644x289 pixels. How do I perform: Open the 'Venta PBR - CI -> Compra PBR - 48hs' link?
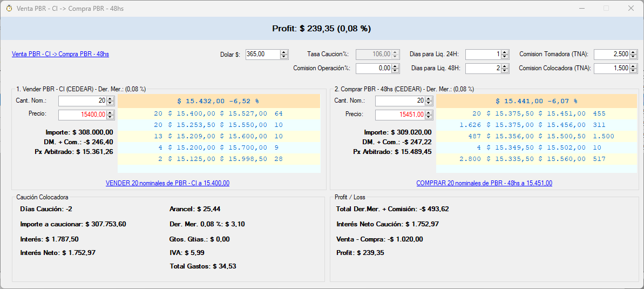tap(60, 54)
